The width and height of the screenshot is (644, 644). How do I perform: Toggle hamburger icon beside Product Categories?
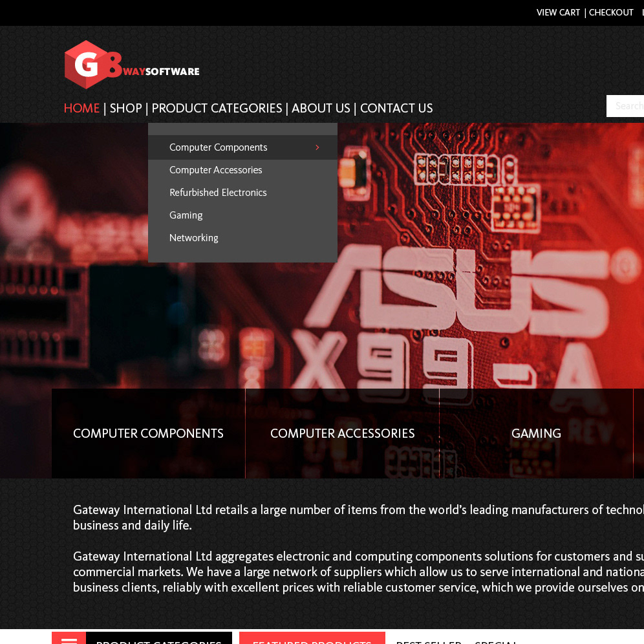[x=69, y=639]
